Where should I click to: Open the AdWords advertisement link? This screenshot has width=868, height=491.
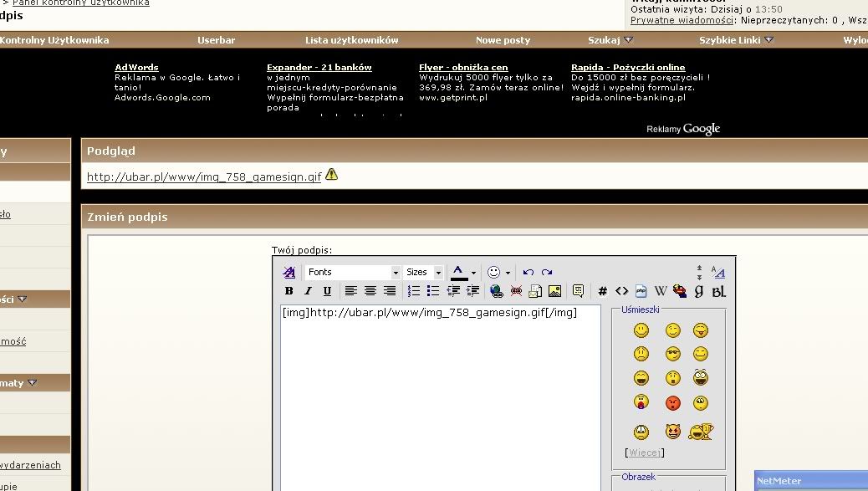136,67
